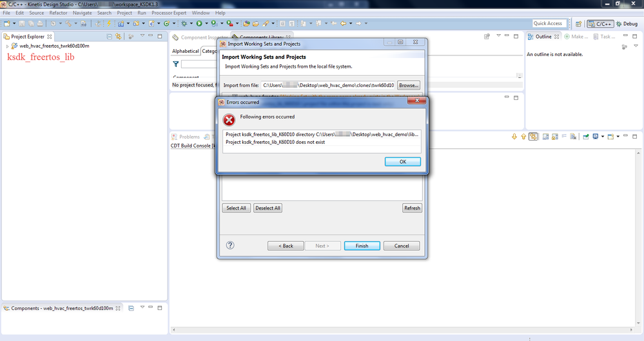Image resolution: width=644 pixels, height=341 pixels.
Task: Click Browse next to Import from file
Action: point(408,85)
